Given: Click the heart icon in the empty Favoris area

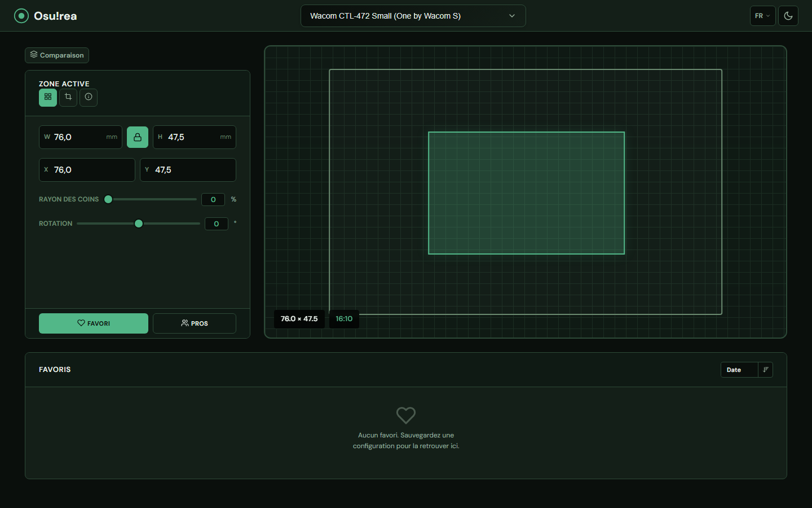Looking at the screenshot, I should pyautogui.click(x=405, y=415).
